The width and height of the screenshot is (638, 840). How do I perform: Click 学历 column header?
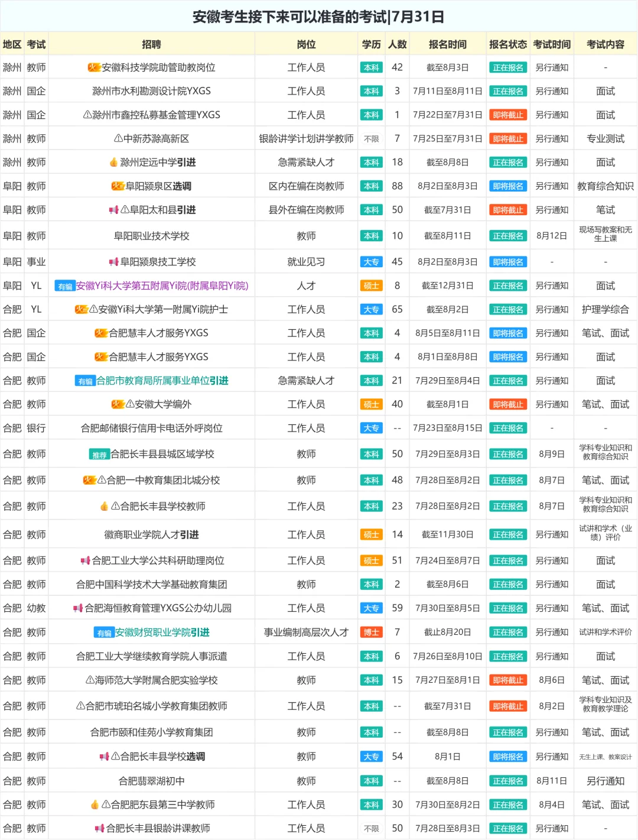click(372, 44)
